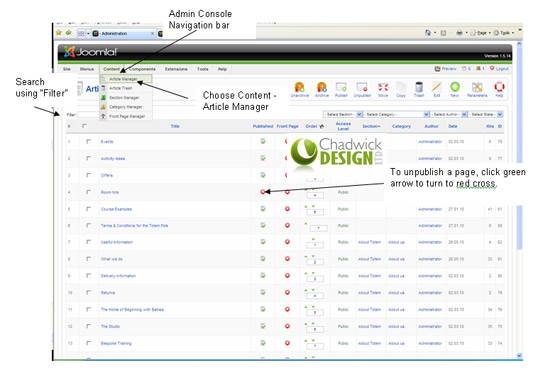
Task: Sort by the Title column header
Action: pyautogui.click(x=175, y=126)
